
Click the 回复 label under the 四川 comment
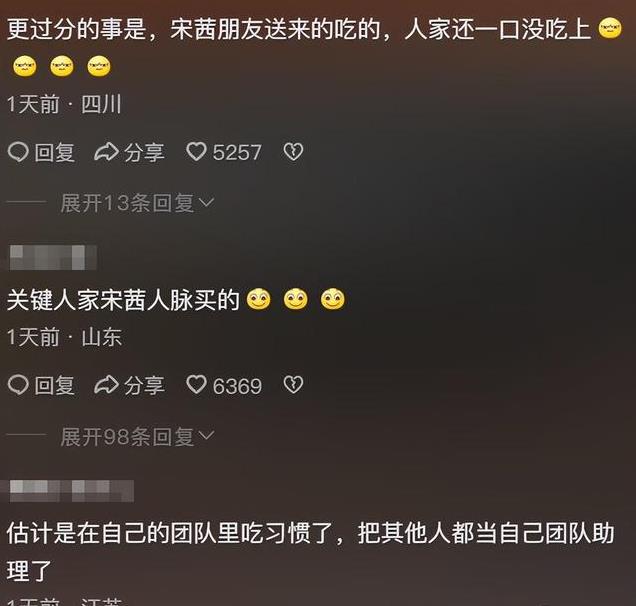click(54, 153)
